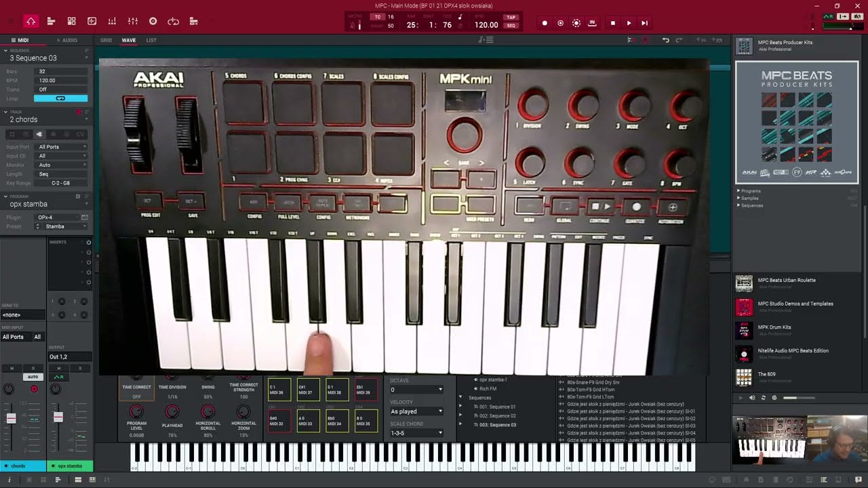The width and height of the screenshot is (868, 488).
Task: Open the Velocity As played dropdown
Action: tap(416, 411)
